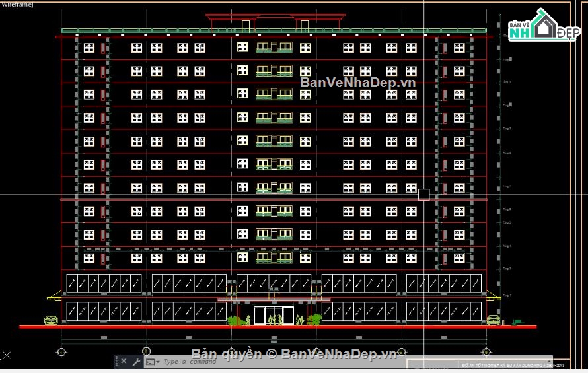Click the UCS origin icon at bottom-left
Screen dimensions: 588x373
[x=7, y=355]
